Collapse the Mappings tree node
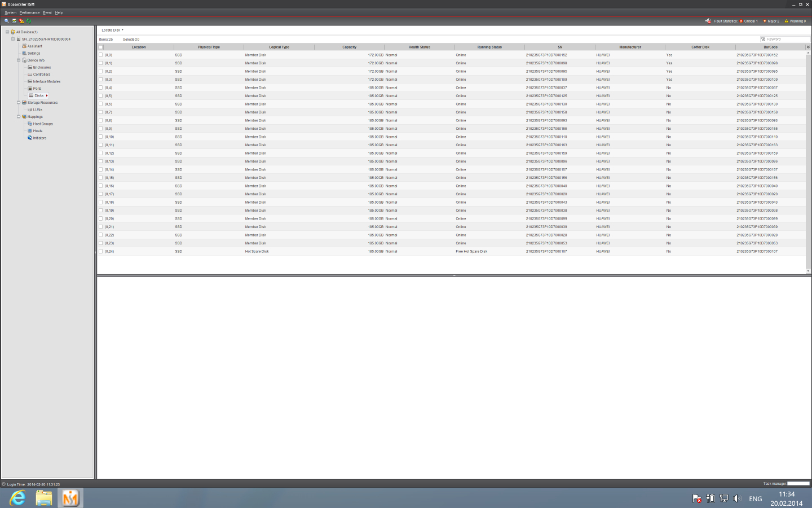812x508 pixels. point(19,117)
